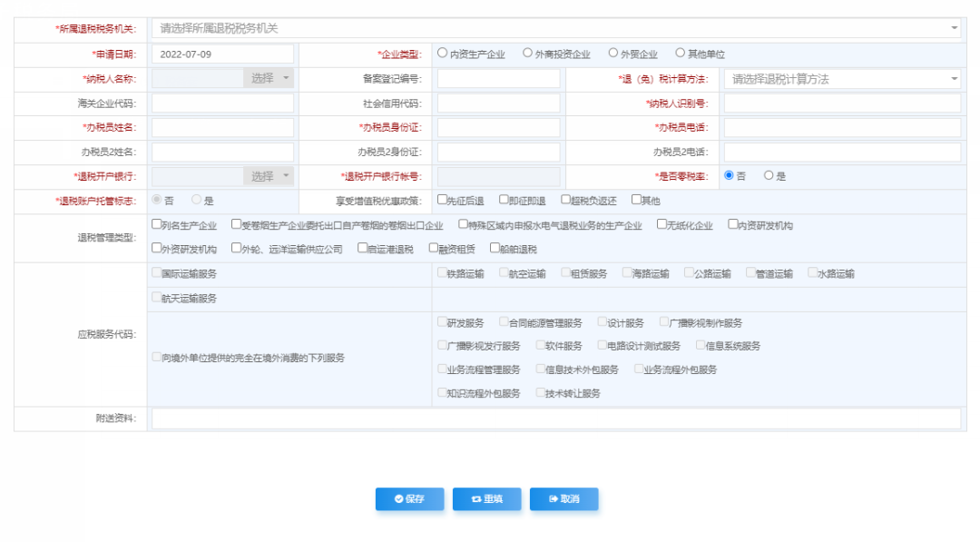
Task: Click the 附送资料 text field
Action: coord(555,419)
